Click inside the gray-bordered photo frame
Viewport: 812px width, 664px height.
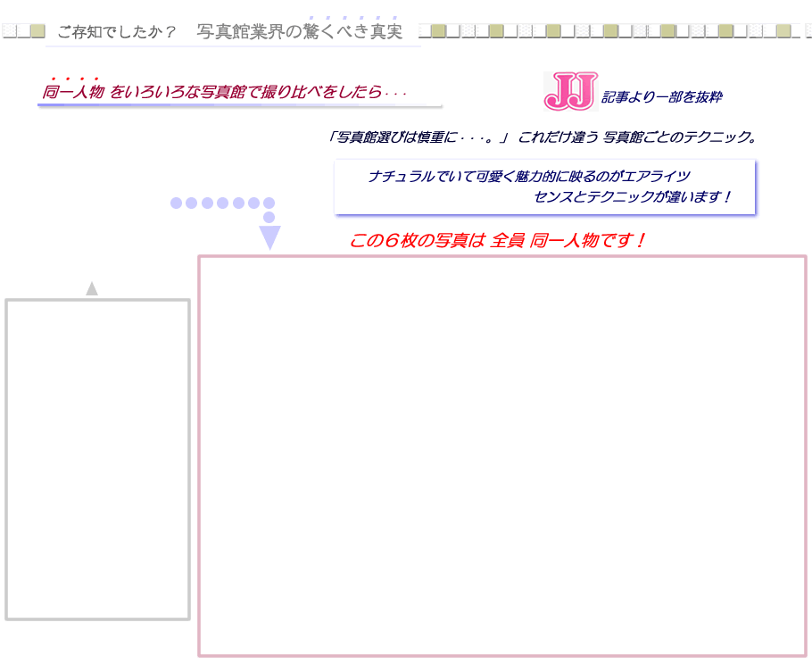(x=98, y=460)
